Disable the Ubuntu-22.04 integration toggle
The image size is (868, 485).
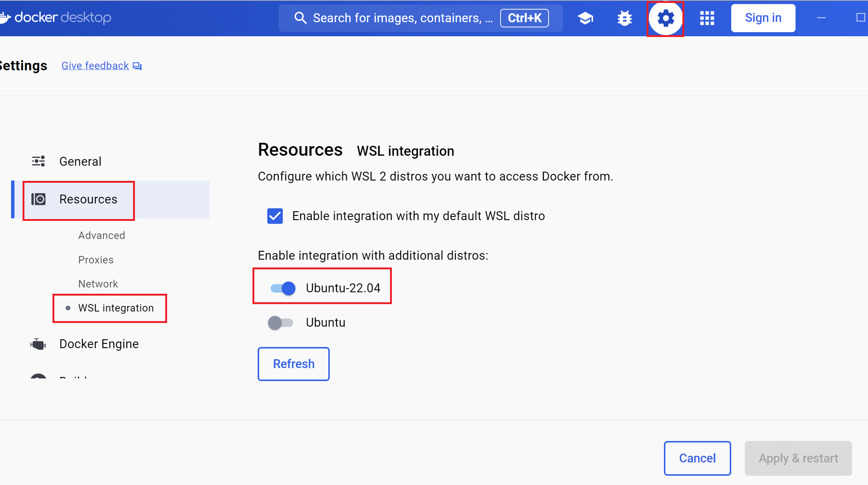[x=283, y=288]
